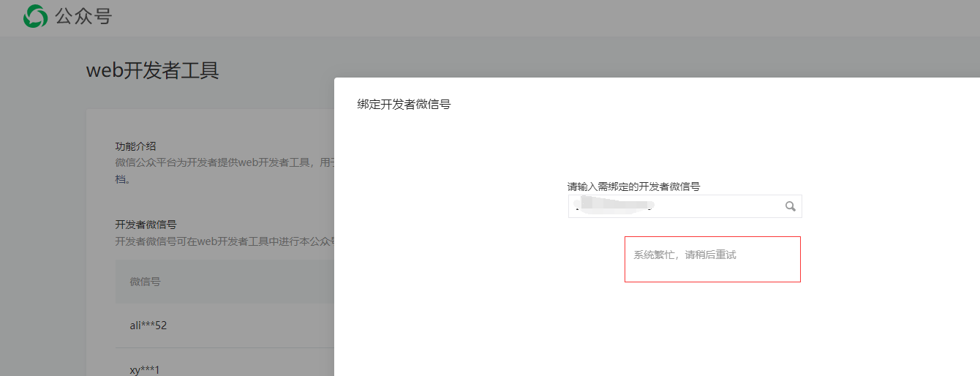The width and height of the screenshot is (980, 376).
Task: Click the green WeChat 公众号 logo icon
Action: [34, 16]
